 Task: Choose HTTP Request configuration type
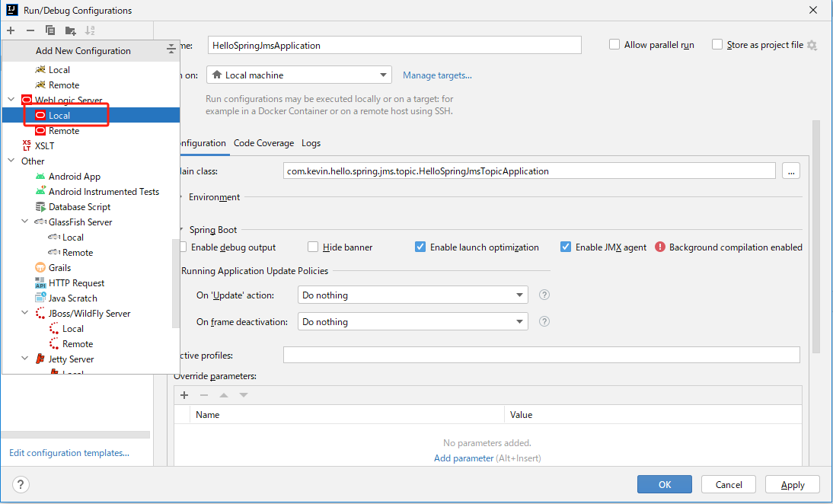coord(91,283)
